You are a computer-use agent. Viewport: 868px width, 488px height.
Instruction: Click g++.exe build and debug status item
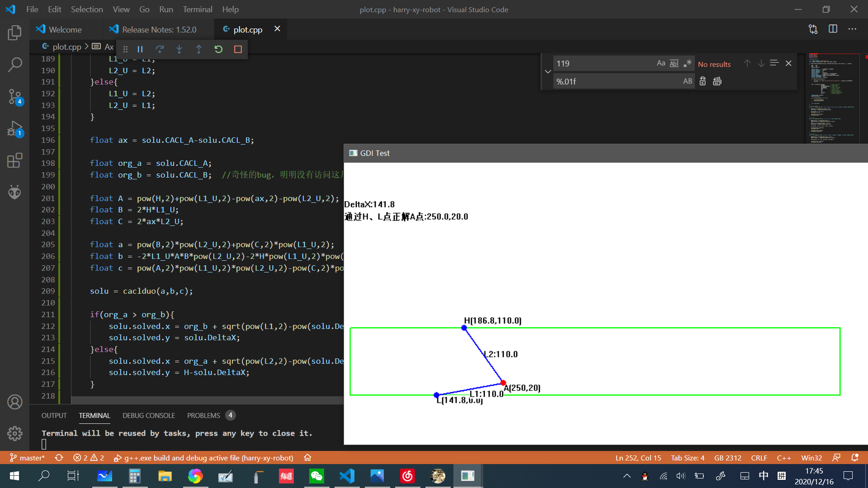203,458
